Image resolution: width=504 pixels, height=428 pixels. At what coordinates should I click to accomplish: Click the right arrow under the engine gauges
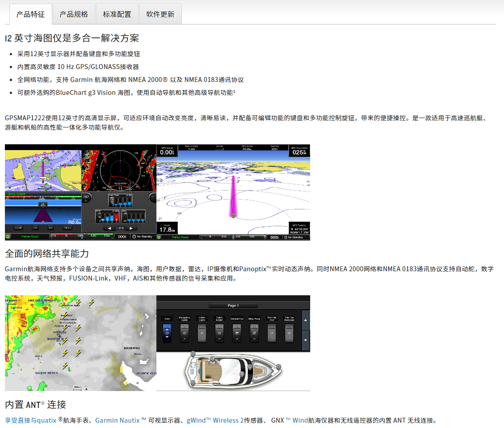click(x=131, y=228)
